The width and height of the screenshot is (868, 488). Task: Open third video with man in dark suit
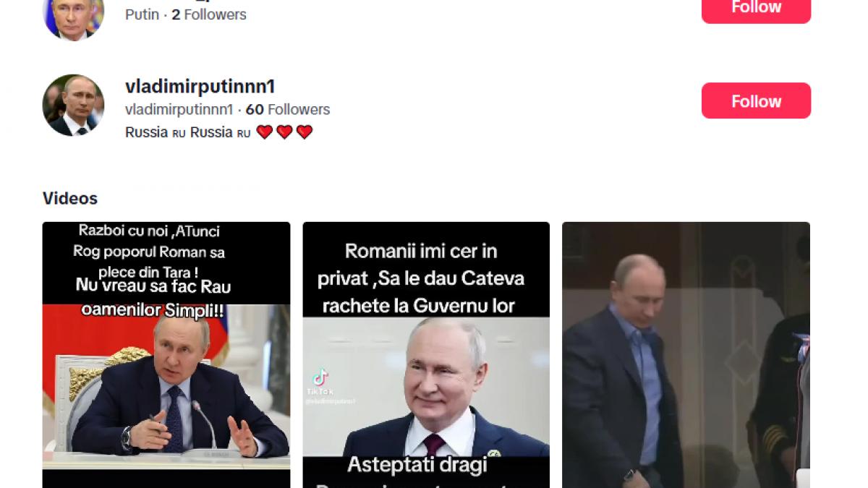click(x=686, y=355)
